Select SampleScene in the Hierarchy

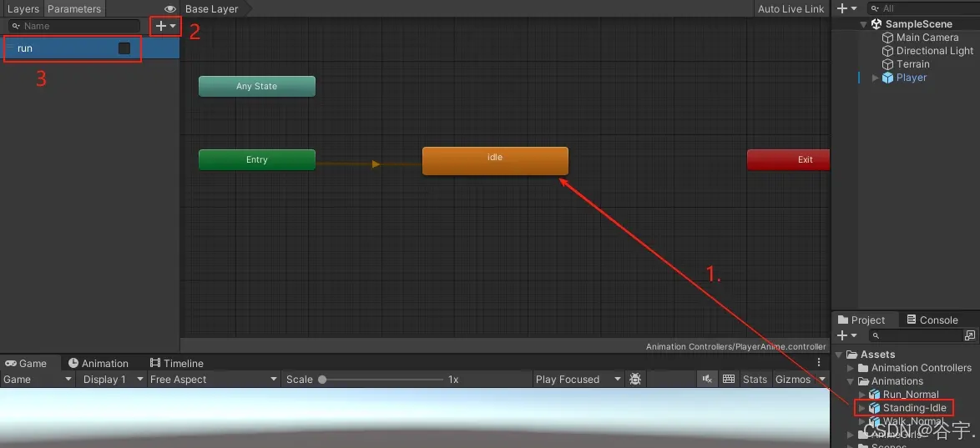pyautogui.click(x=919, y=23)
